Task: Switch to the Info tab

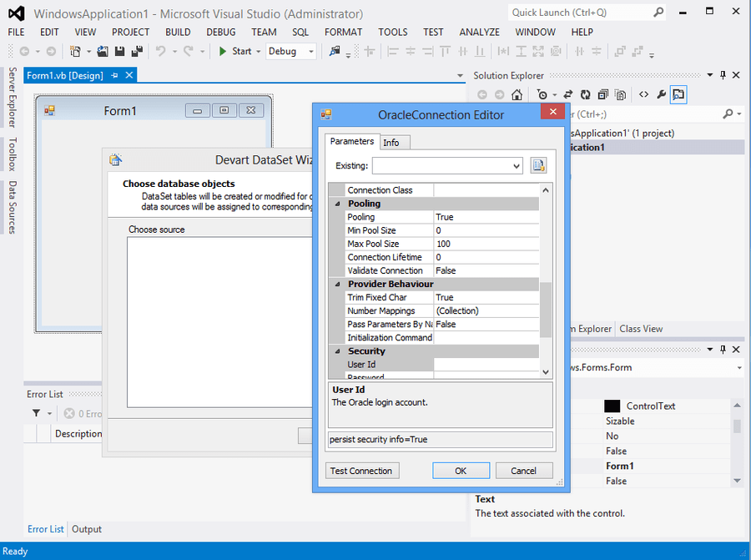Action: click(x=394, y=142)
